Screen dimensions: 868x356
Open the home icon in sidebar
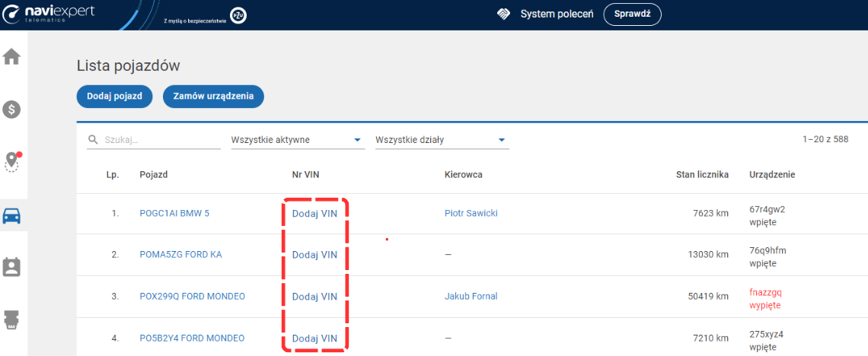tap(11, 57)
